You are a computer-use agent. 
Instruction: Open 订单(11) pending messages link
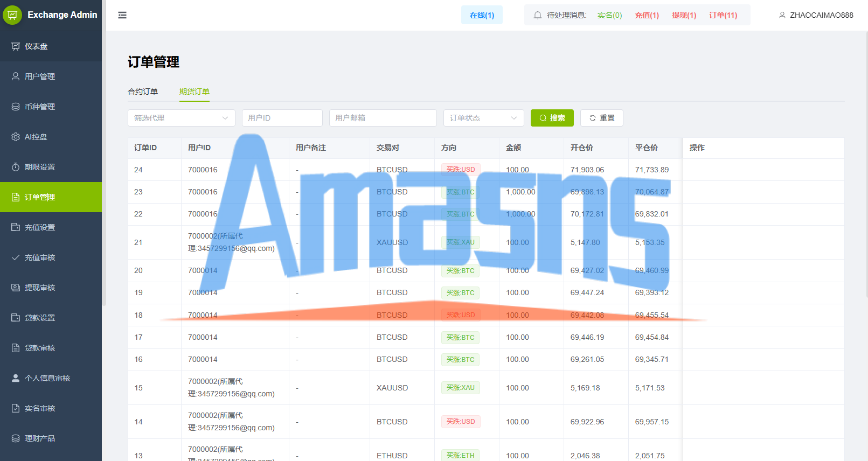[x=723, y=15]
